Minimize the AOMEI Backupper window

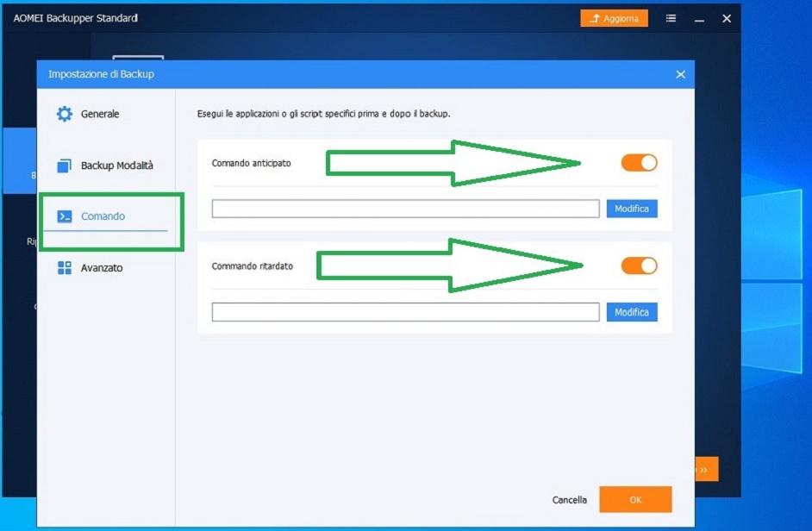699,19
